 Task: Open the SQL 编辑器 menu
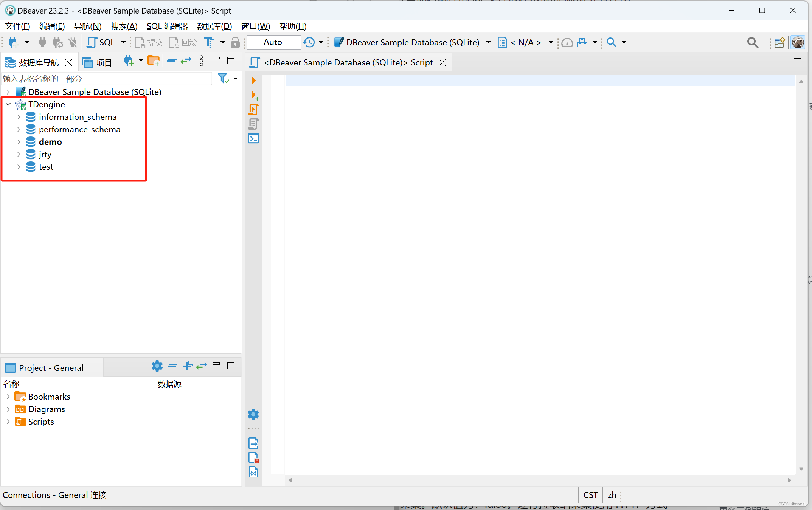coord(167,26)
